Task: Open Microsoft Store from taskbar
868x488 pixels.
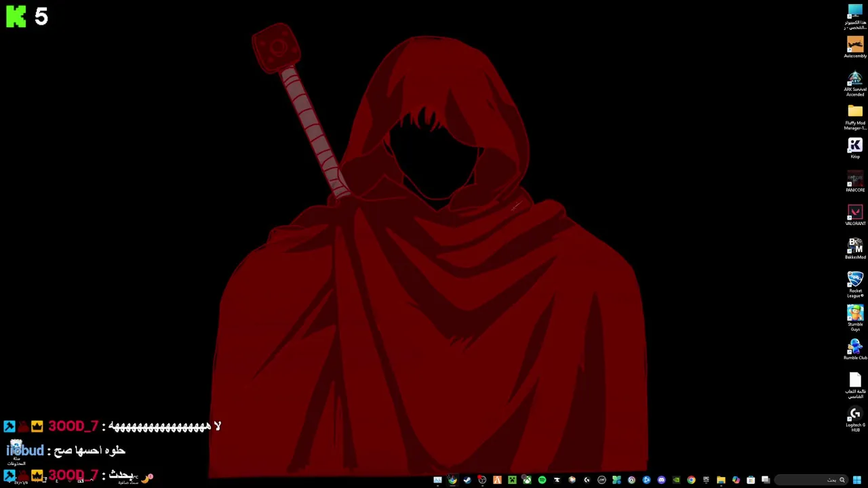Action: click(x=751, y=480)
